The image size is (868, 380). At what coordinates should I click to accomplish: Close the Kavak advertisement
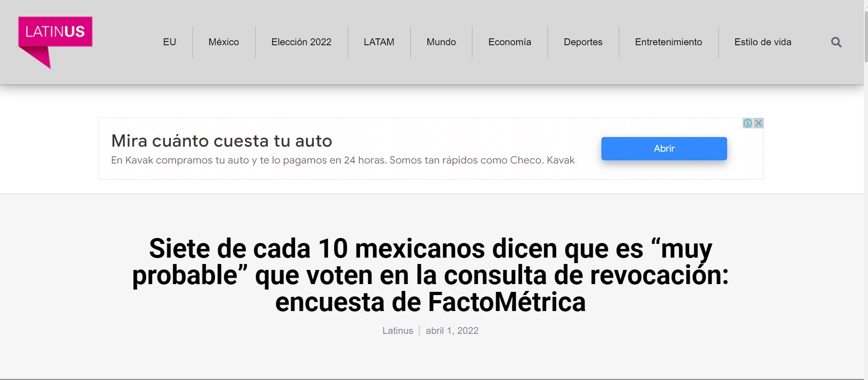pyautogui.click(x=759, y=123)
